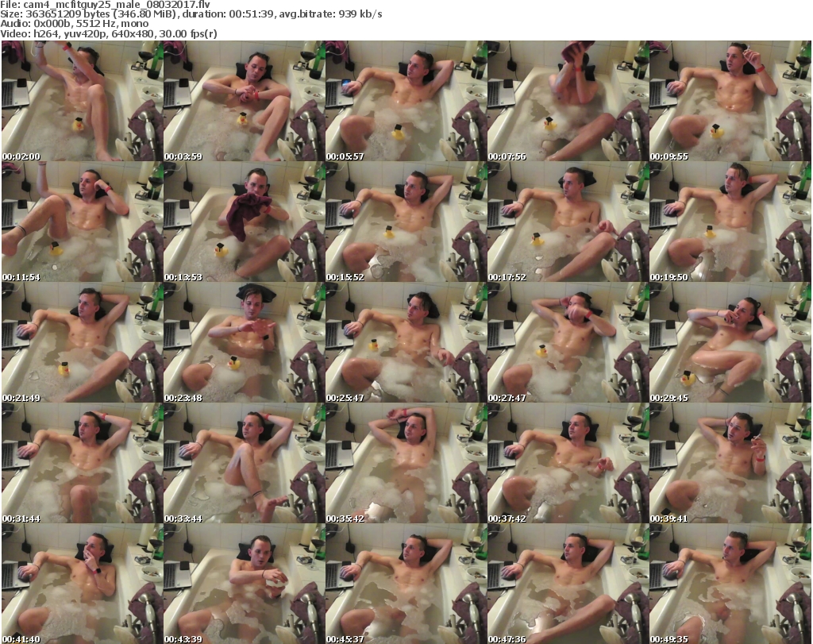Select the thumbnail stamped 00:49:35
Screen dimensions: 813x644
click(730, 584)
